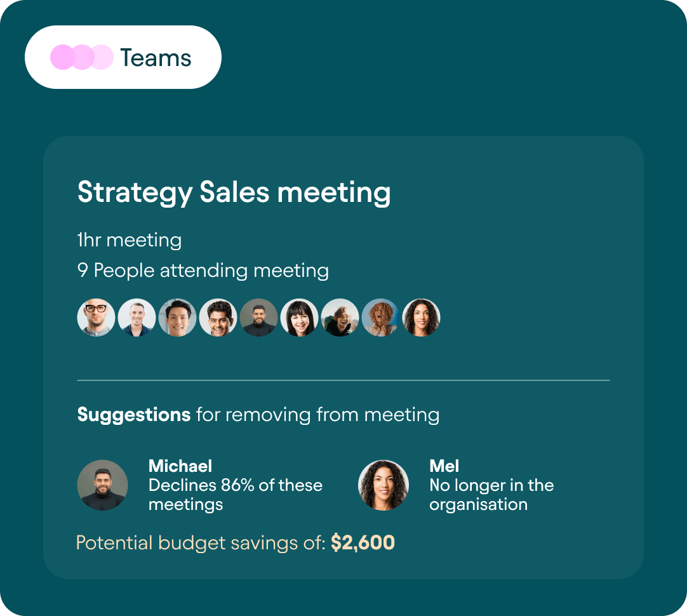Viewport: 687px width, 616px height.
Task: Click Mel's profile photo in suggestions
Action: pos(384,485)
